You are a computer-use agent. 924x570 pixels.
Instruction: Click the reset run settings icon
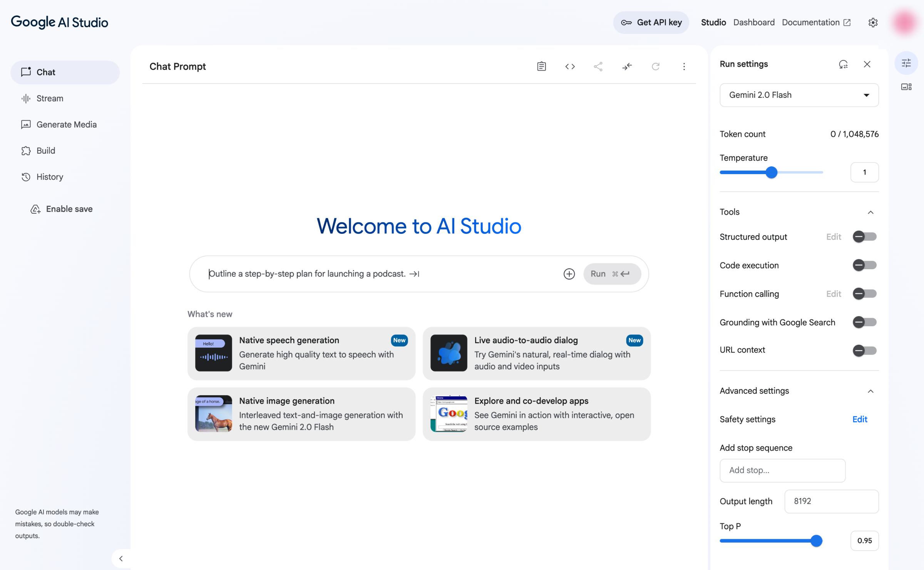click(843, 64)
